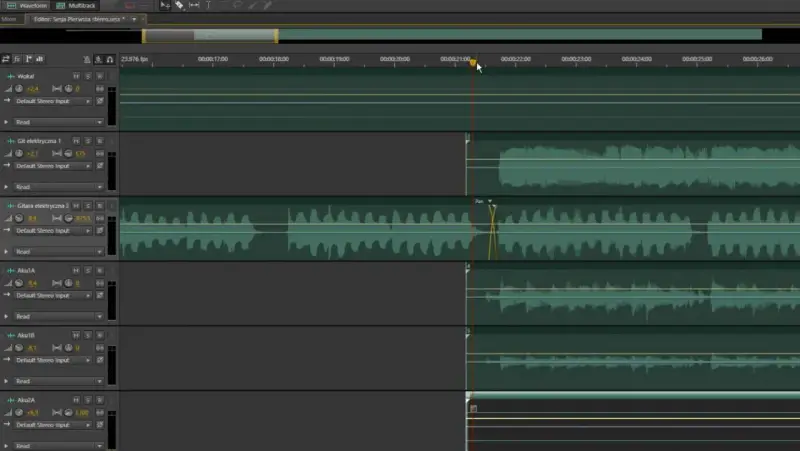Click the playhead marker on ruler
Viewport: 800px width, 451px height.
[472, 63]
